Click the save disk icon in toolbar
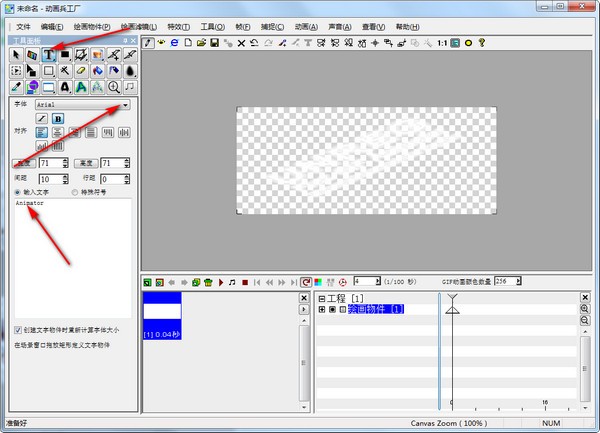 215,43
